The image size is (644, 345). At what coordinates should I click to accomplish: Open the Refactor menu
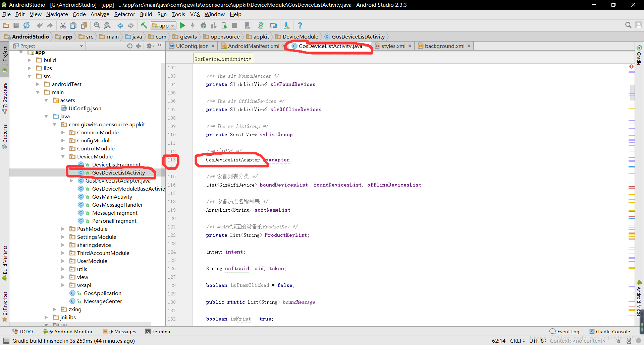click(x=124, y=14)
